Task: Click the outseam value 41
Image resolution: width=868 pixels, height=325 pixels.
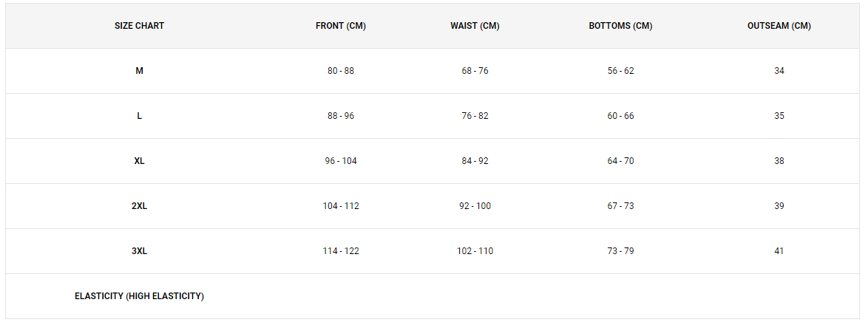Action: tap(779, 251)
